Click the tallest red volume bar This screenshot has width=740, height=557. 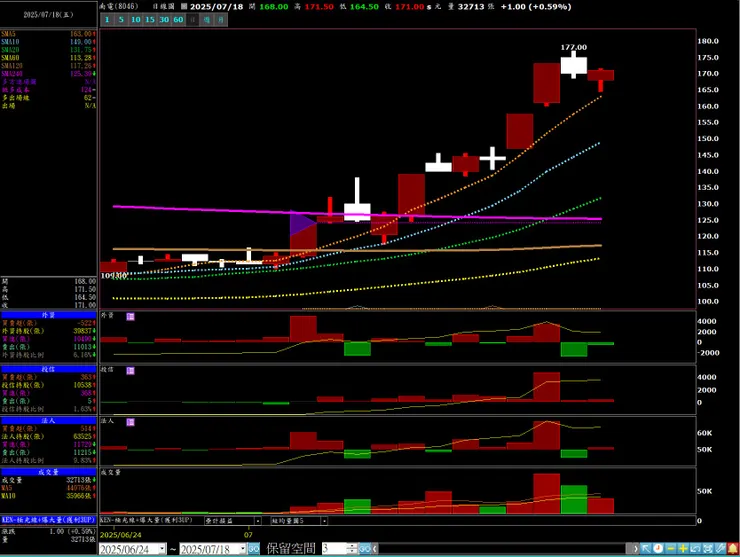[547, 493]
